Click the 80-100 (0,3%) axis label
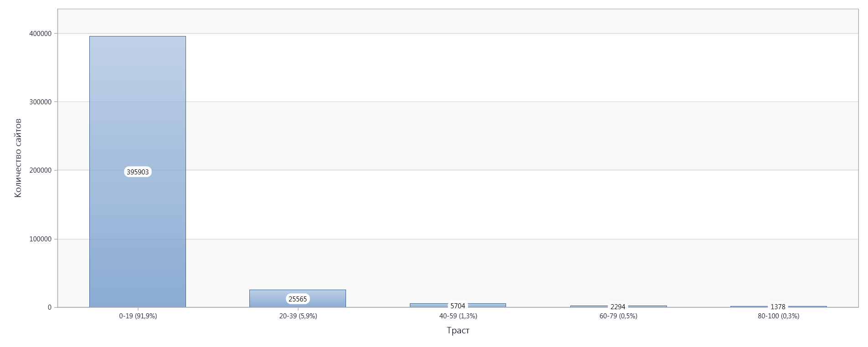The height and width of the screenshot is (347, 868). [x=779, y=316]
